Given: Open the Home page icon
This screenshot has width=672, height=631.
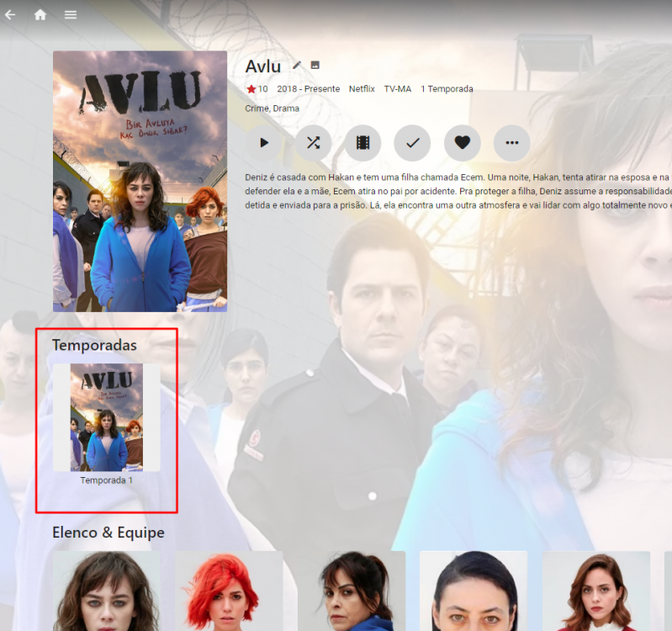Looking at the screenshot, I should click(x=40, y=15).
